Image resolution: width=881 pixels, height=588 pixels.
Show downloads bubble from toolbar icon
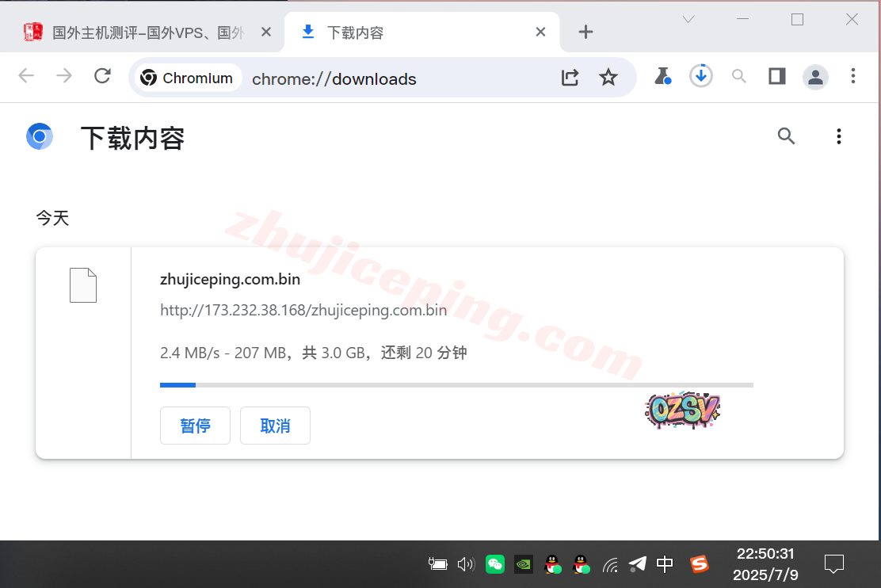coord(700,76)
